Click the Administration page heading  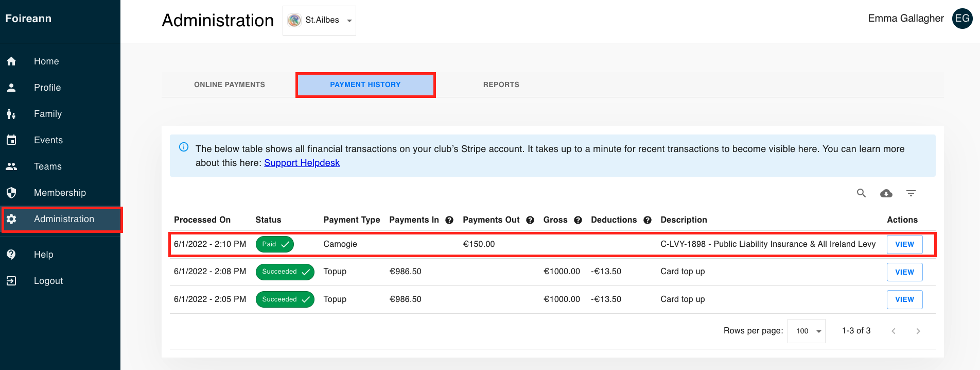point(218,21)
